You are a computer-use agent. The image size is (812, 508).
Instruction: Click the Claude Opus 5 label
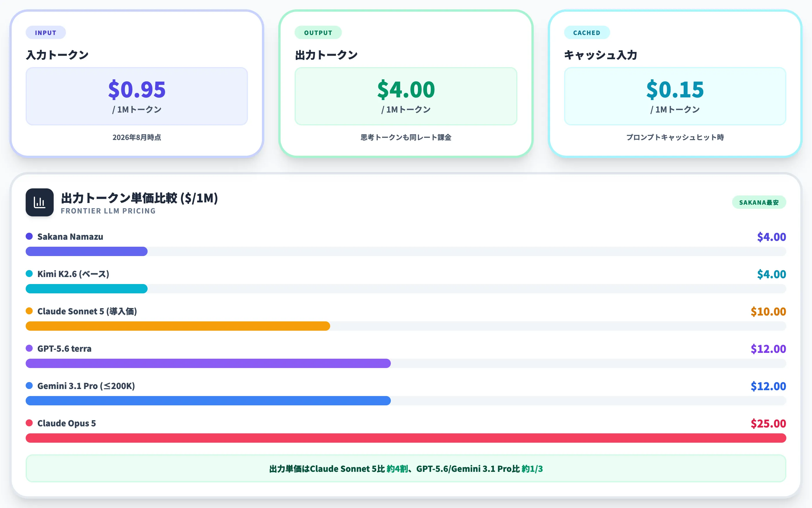point(66,423)
